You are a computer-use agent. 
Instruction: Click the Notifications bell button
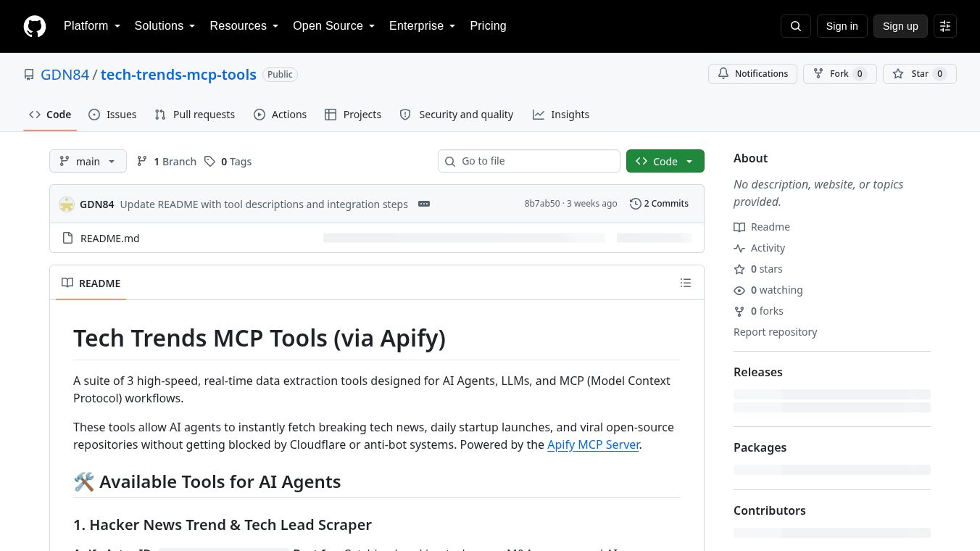(x=752, y=74)
